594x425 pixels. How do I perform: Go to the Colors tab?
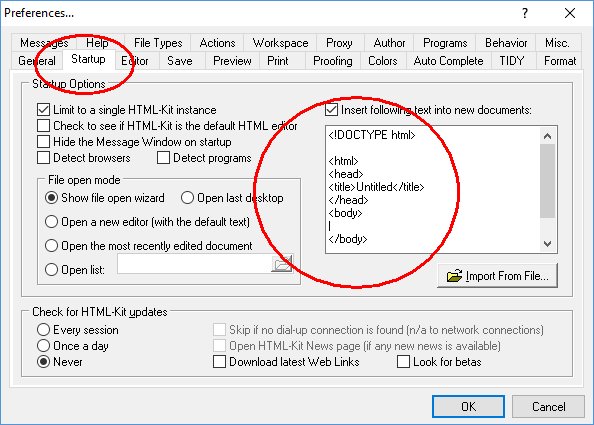point(383,61)
